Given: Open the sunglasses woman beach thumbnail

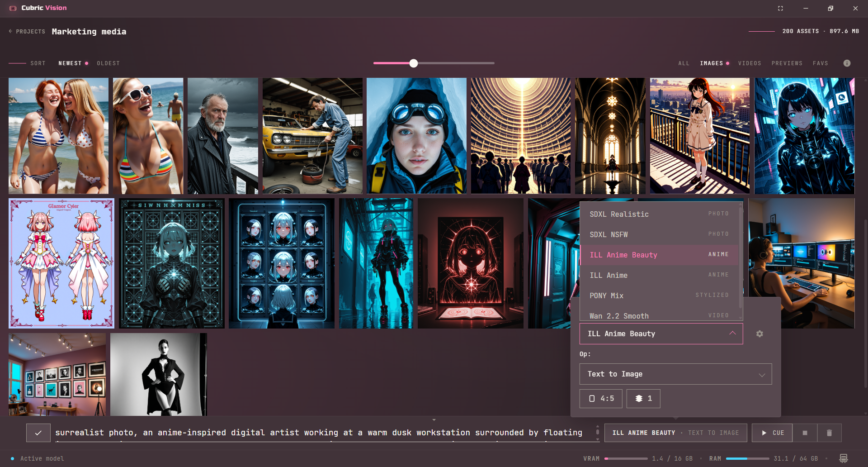Looking at the screenshot, I should click(148, 136).
